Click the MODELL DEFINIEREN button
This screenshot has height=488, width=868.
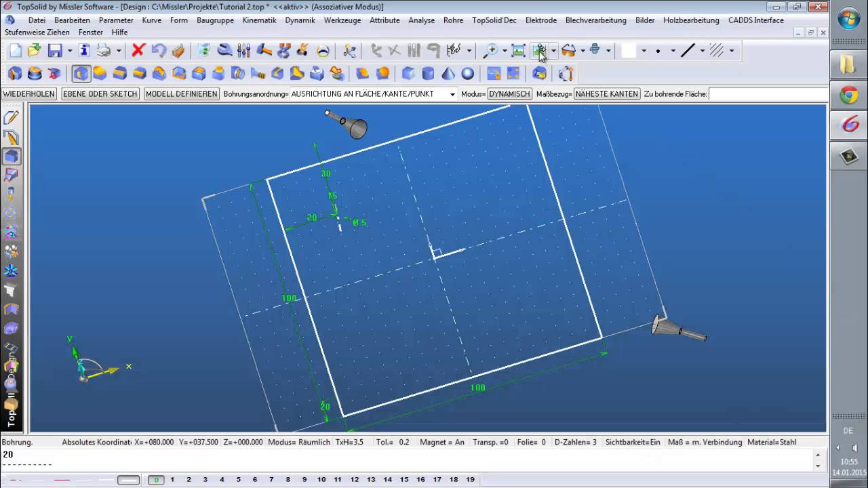tap(182, 94)
